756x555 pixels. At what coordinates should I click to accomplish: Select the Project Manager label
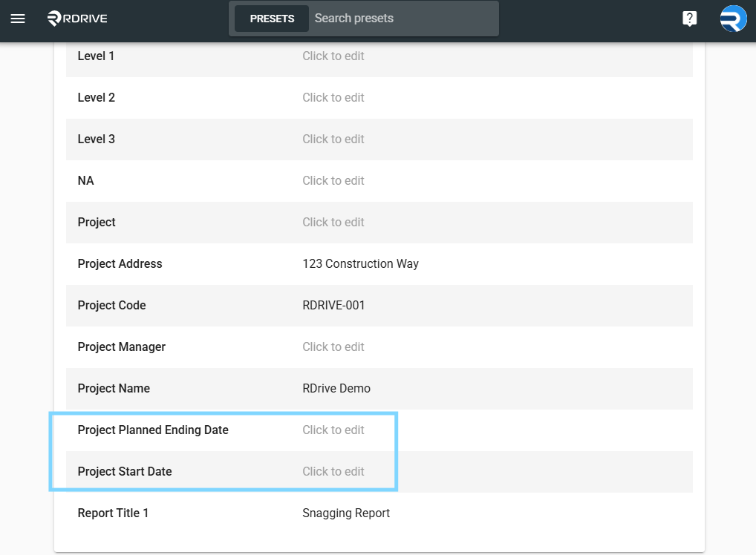click(x=122, y=347)
